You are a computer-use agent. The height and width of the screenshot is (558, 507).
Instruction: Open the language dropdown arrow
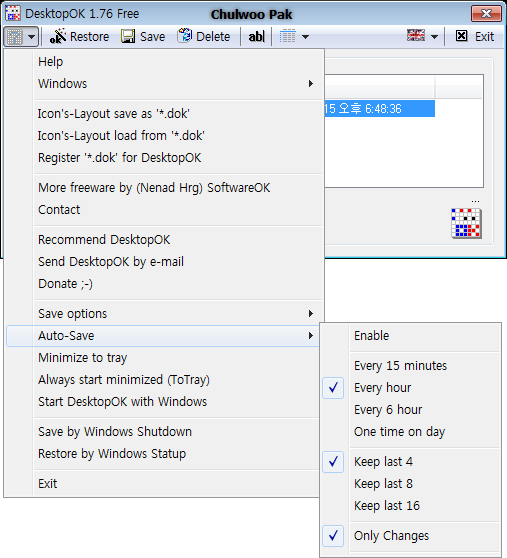click(434, 37)
